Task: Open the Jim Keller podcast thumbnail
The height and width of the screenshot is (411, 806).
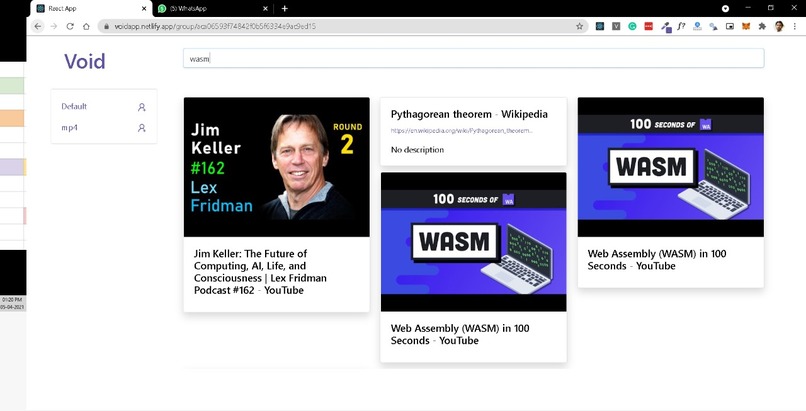Action: tap(277, 167)
